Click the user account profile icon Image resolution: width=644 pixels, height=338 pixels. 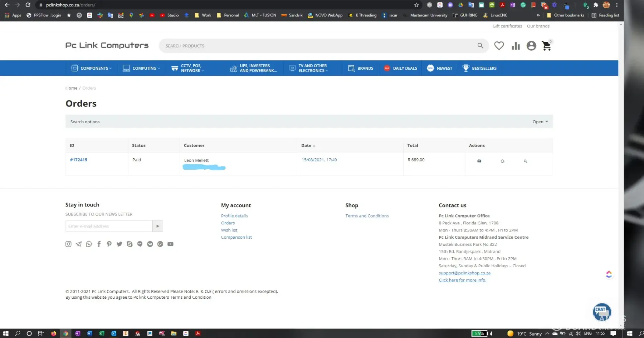point(531,46)
